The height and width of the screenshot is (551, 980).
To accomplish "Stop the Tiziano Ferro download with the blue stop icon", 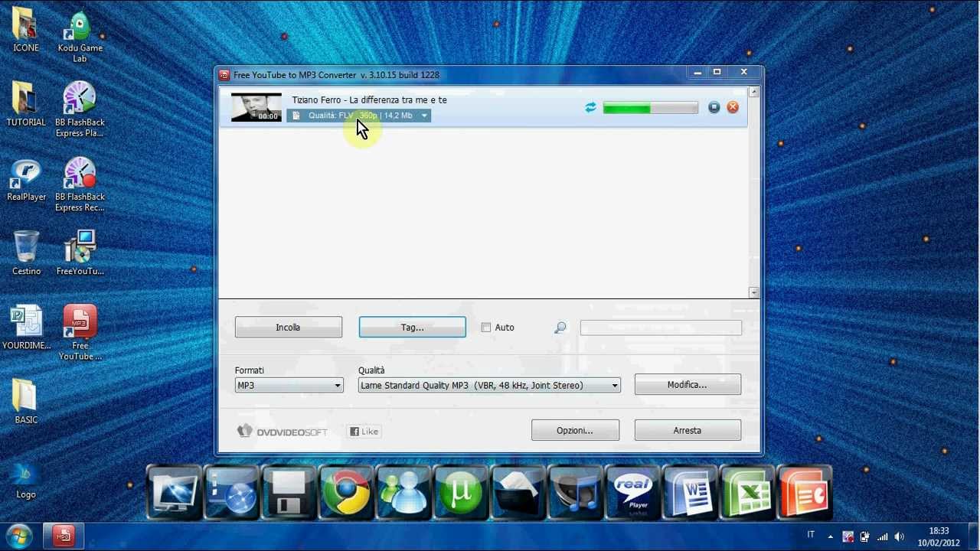I will coord(714,108).
